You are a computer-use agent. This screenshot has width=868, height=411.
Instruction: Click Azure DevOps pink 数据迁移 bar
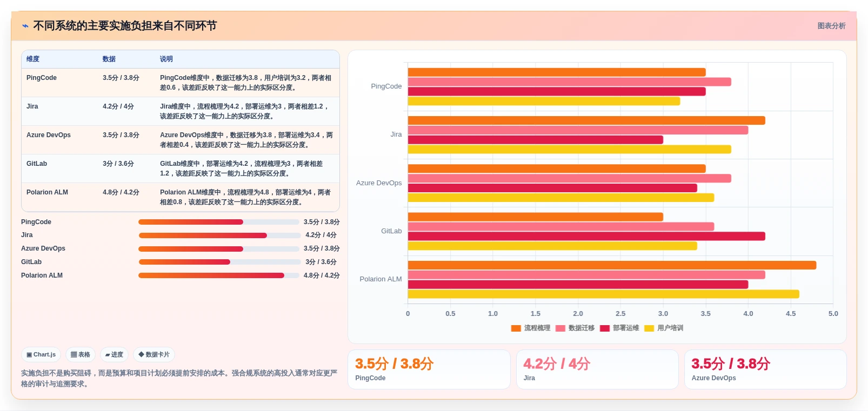tap(570, 178)
